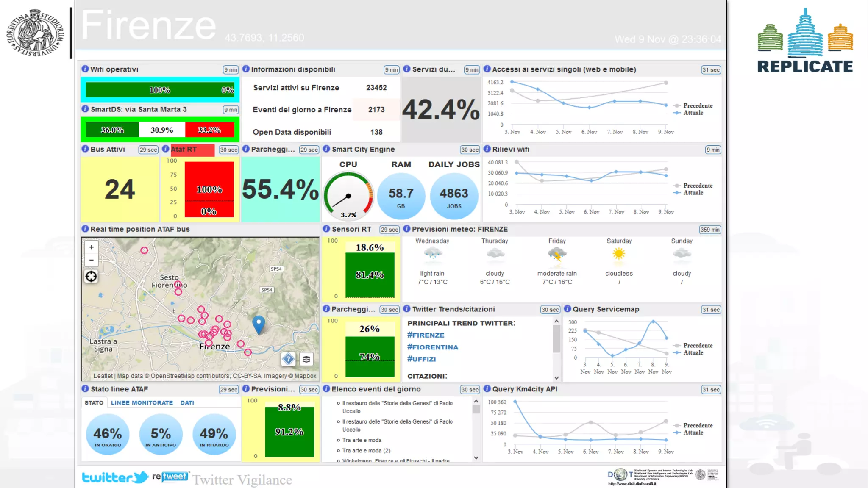Click the Twitter Trends vertical scrollbar thumb
The image size is (868, 488).
click(556, 339)
